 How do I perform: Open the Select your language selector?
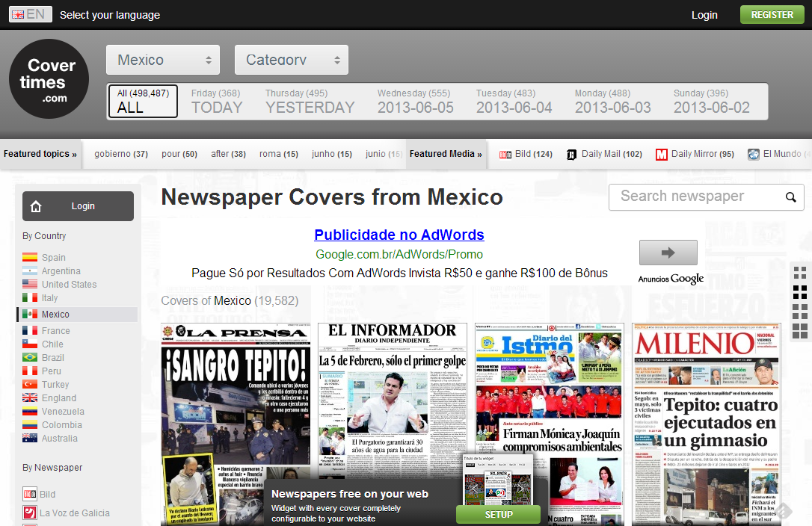point(110,15)
